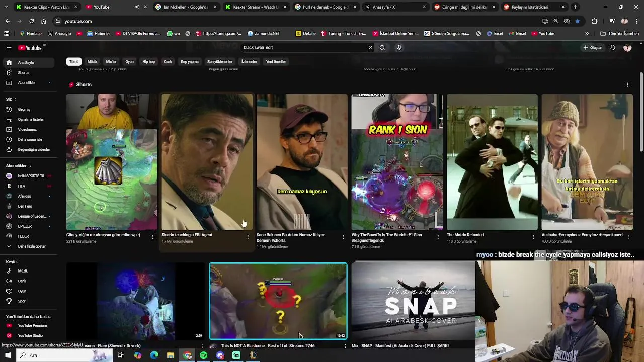
Task: Open Spor under Keşfet
Action: coord(28,301)
